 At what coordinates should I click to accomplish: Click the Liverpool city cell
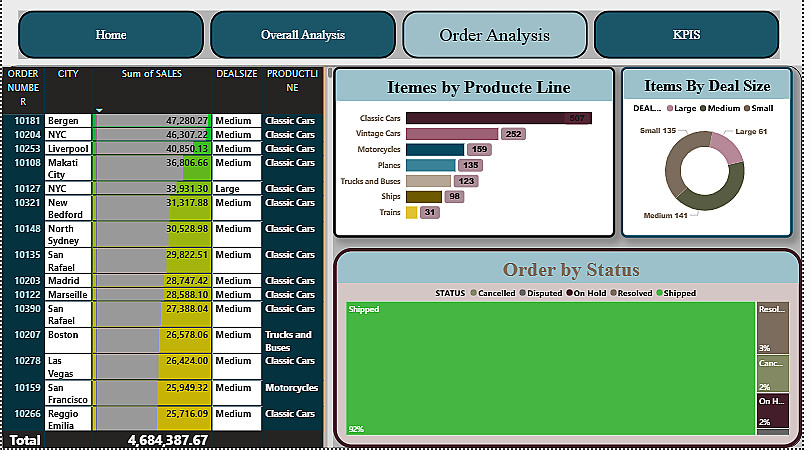pyautogui.click(x=68, y=148)
